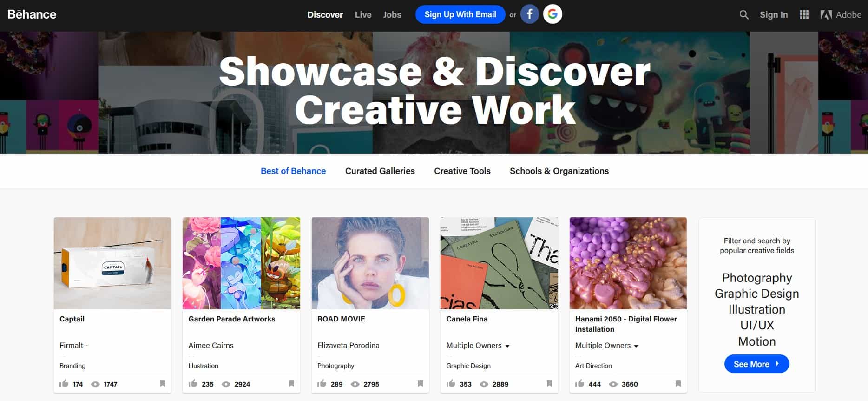Open the Discover nav item
The image size is (868, 401).
(x=325, y=15)
